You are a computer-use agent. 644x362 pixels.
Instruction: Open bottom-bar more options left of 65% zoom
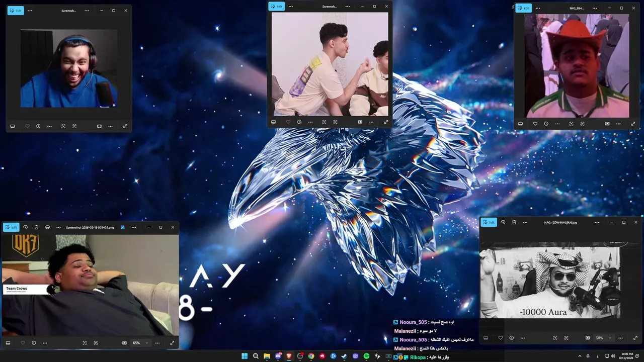[45, 343]
